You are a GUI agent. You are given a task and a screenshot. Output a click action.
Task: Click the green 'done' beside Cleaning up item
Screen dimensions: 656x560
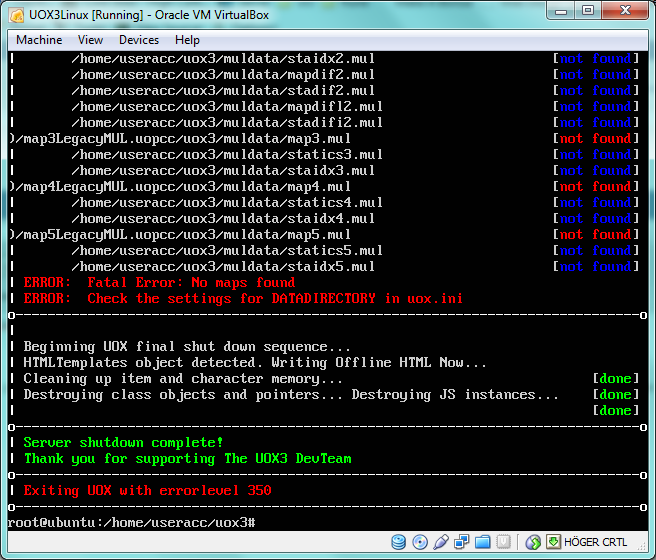tap(616, 379)
